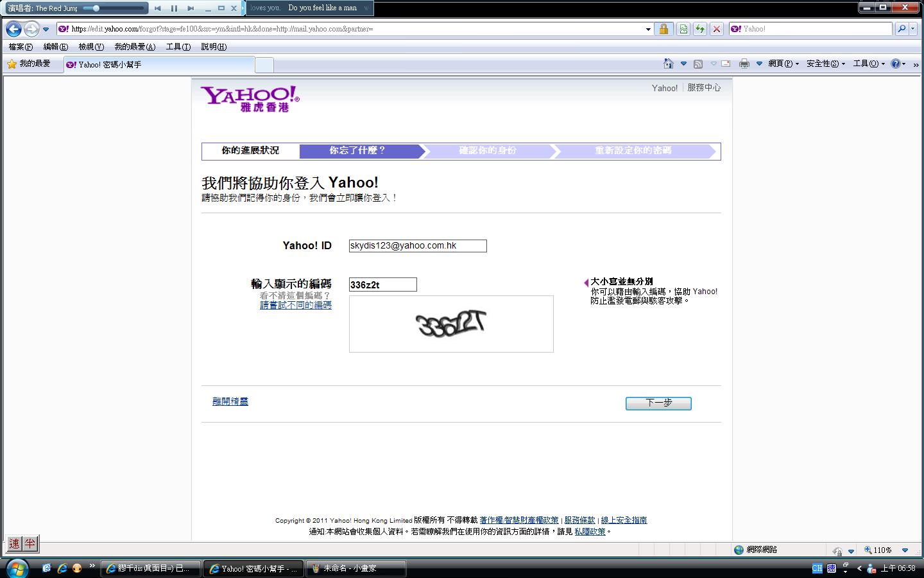Go back with the browser Back arrow

(13, 29)
